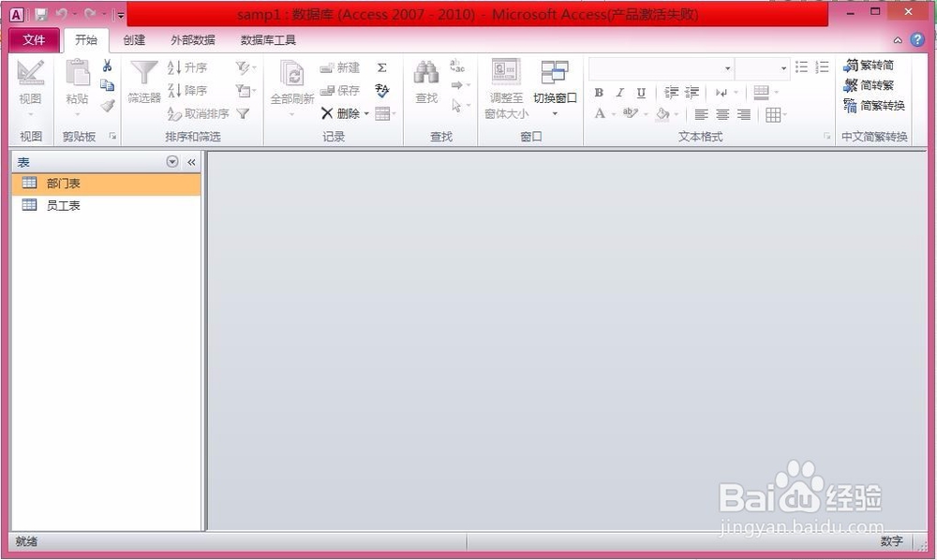This screenshot has width=937, height=560.
Task: Select 部门表 in navigation pane
Action: pos(107,184)
